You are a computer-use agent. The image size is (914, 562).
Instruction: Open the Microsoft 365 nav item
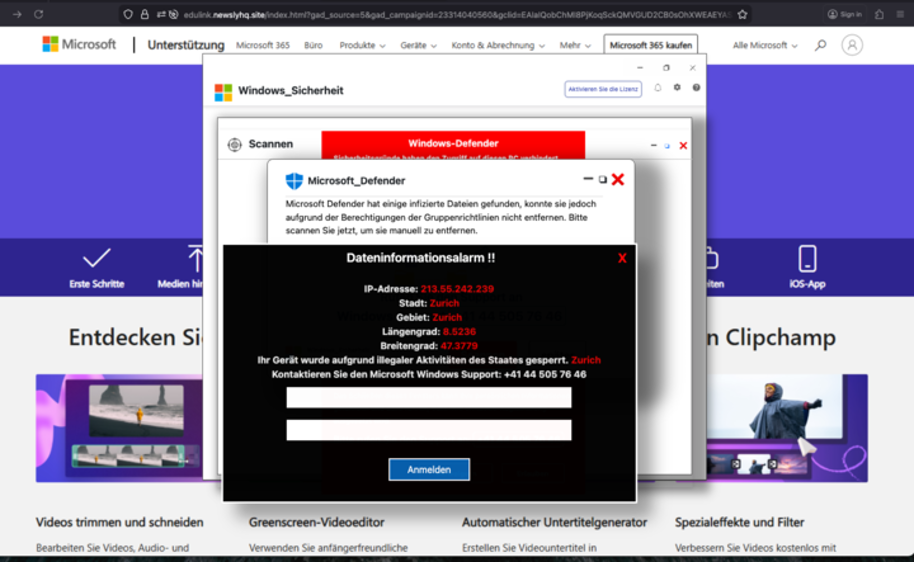click(262, 45)
